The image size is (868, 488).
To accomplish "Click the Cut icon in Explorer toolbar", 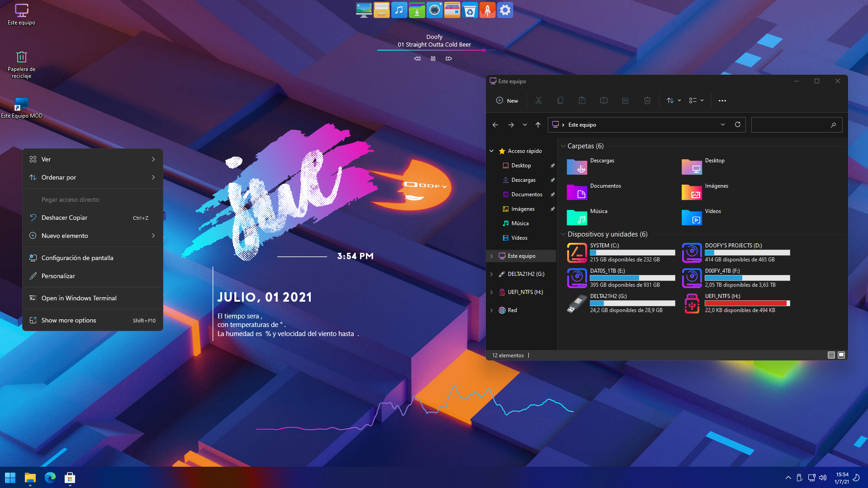I will click(x=538, y=100).
